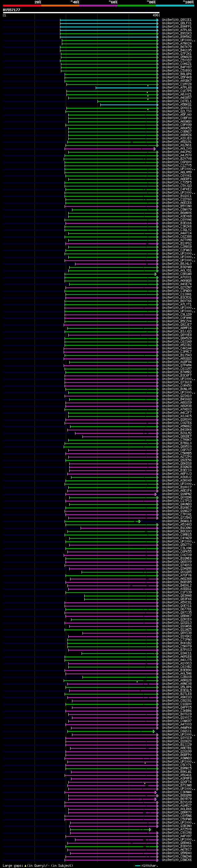The width and height of the screenshot is (197, 868).
Task: Click the Large gaps legend text
Action: (x=38, y=865)
